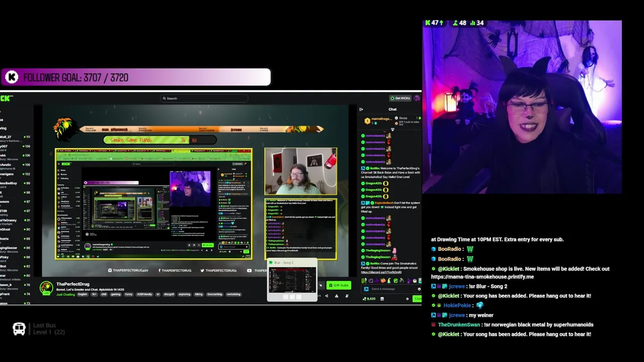
Task: Click the Just Chatting category link
Action: (66, 295)
